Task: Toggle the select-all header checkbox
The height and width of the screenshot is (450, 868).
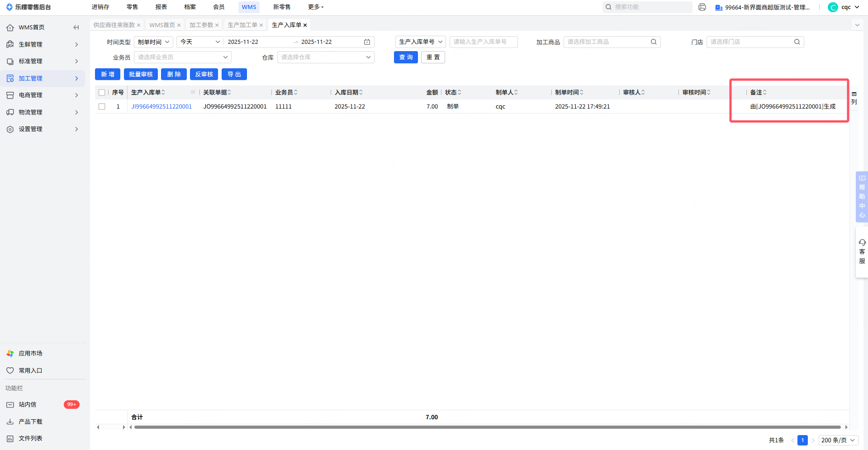Action: click(102, 93)
